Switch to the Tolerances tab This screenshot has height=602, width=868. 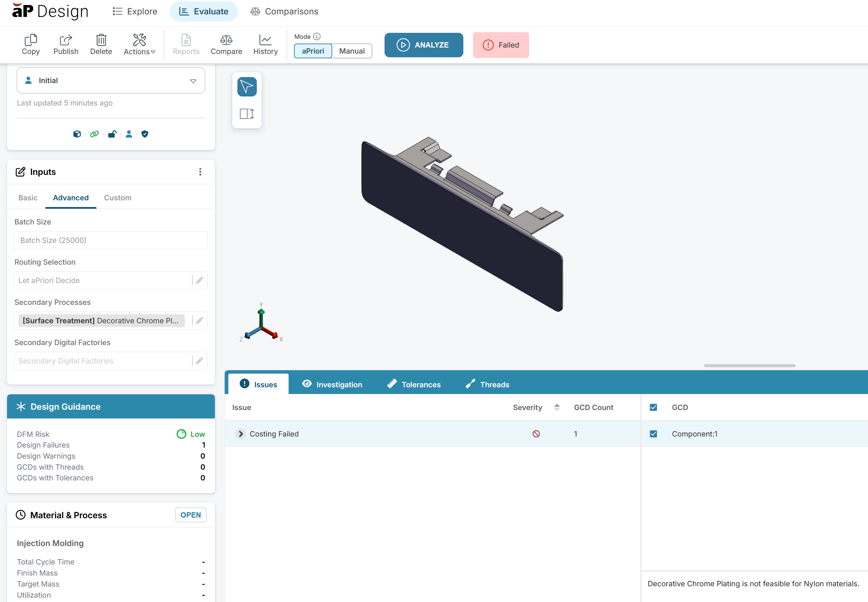[x=414, y=384]
